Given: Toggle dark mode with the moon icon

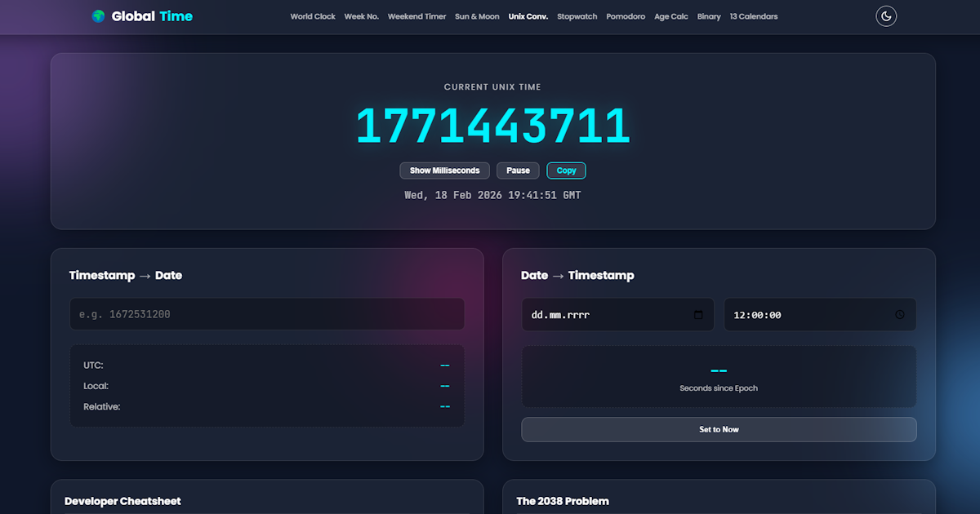Looking at the screenshot, I should [886, 16].
